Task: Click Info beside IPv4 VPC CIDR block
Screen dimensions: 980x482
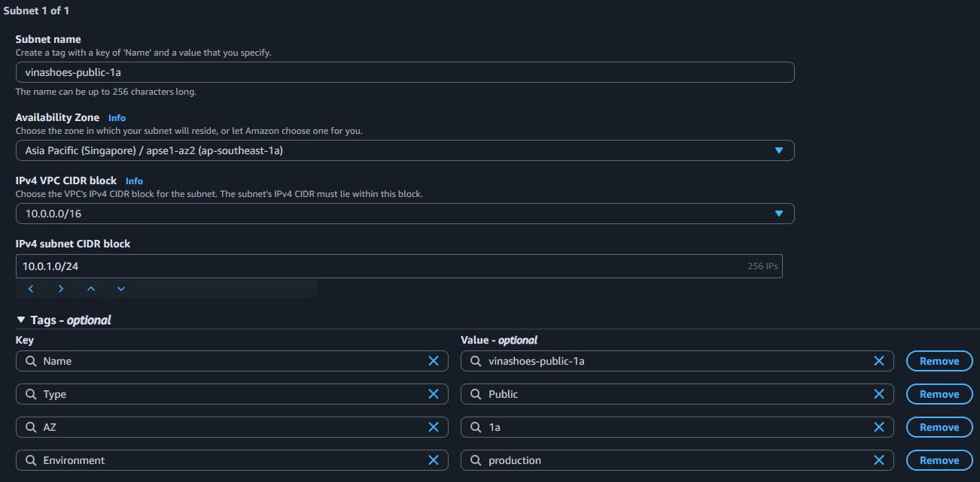Action: click(134, 180)
